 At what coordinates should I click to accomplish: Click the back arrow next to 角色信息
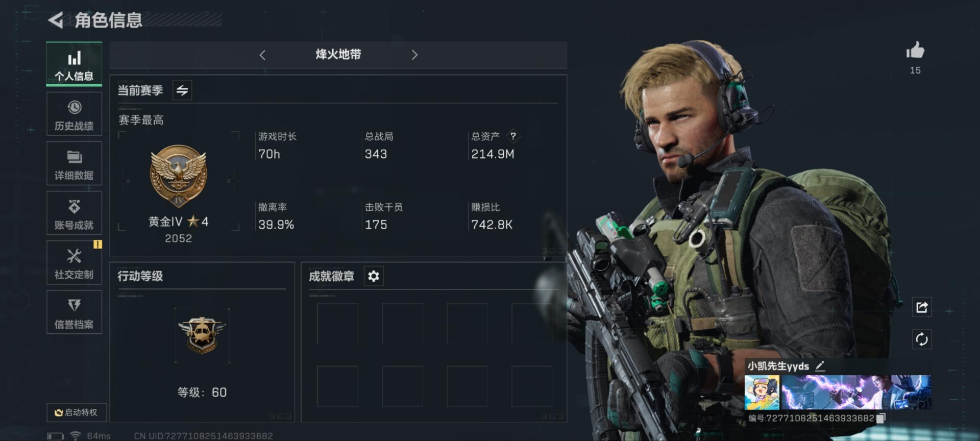56,20
